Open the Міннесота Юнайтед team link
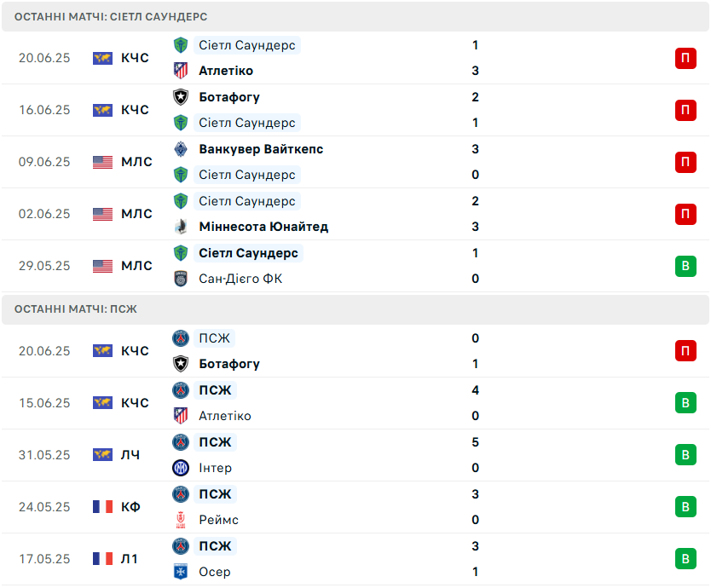The image size is (711, 588). pyautogui.click(x=263, y=227)
